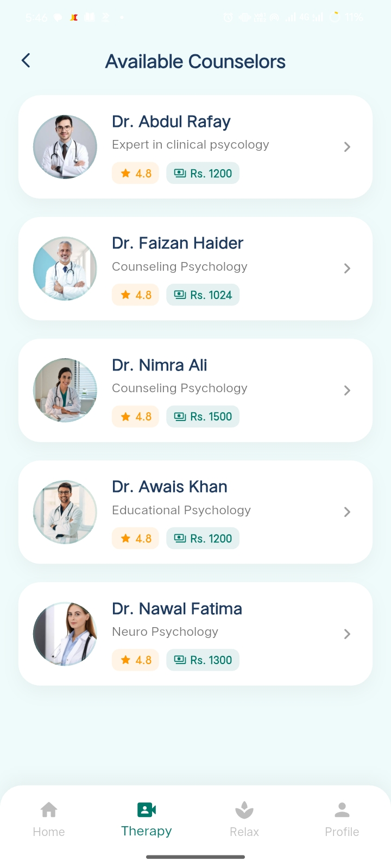Tap Dr. Nawal Fatima's star rating badge
This screenshot has width=391, height=868.
pos(136,660)
